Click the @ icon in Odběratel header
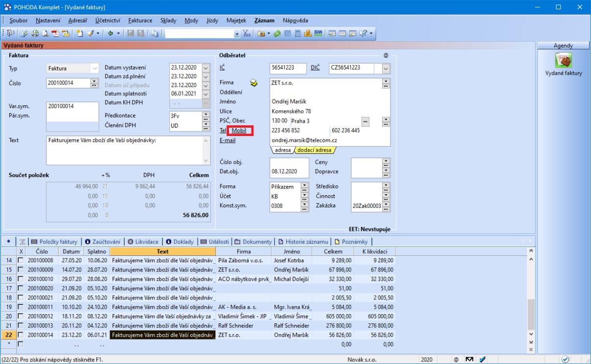 (386, 56)
